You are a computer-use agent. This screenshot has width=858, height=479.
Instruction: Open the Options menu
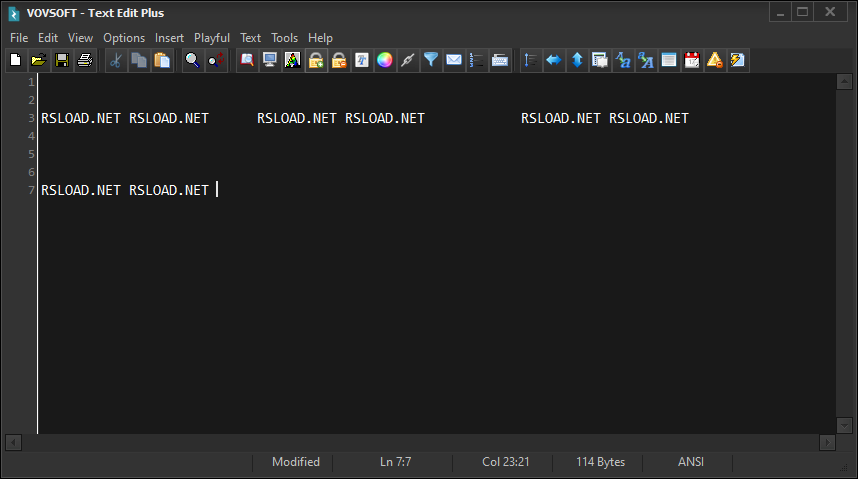(x=124, y=38)
